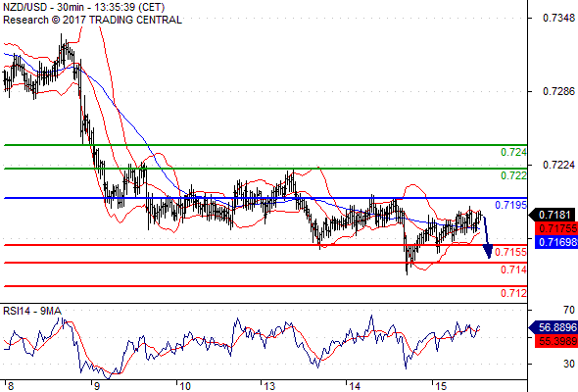Click the red 0.714 support label
Image resolution: width=578 pixels, height=392 pixels.
[513, 269]
